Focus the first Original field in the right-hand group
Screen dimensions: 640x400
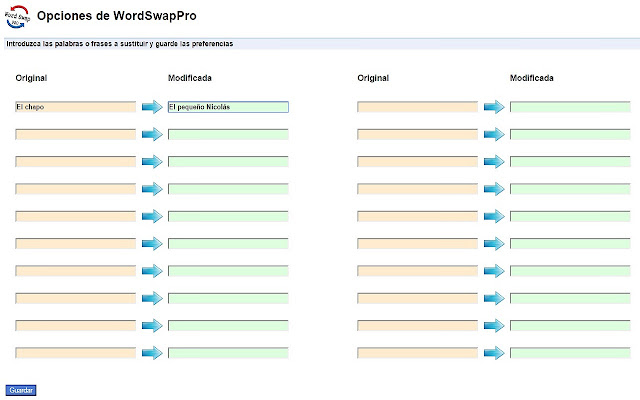coord(418,107)
